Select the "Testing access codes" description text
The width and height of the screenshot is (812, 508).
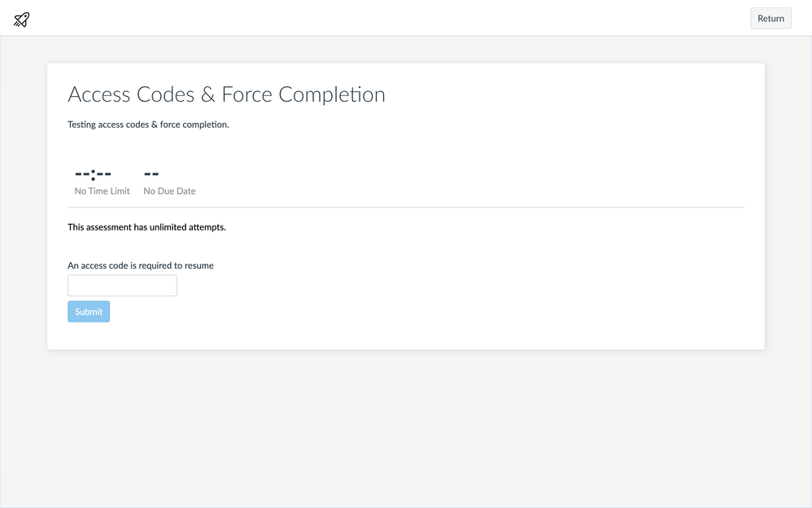pos(148,125)
